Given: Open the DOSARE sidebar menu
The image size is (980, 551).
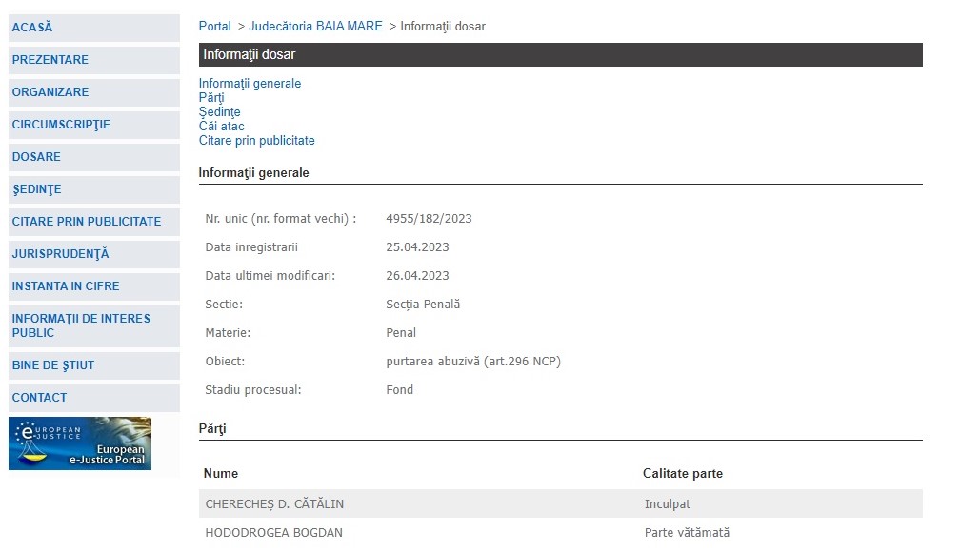Looking at the screenshot, I should [36, 157].
